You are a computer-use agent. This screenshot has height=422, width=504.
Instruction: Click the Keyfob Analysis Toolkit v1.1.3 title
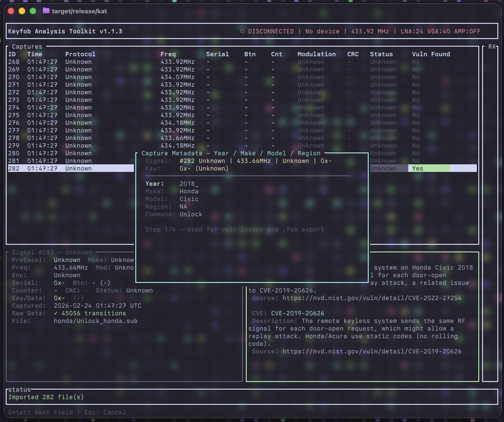[x=65, y=31]
